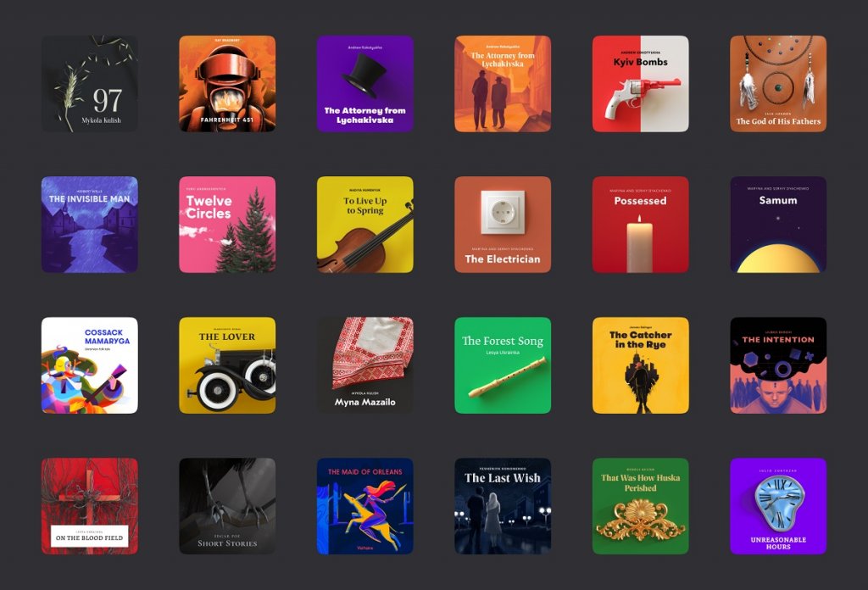Viewport: 868px width, 590px height.
Task: Select "The Electrician" power socket cover
Action: click(503, 223)
